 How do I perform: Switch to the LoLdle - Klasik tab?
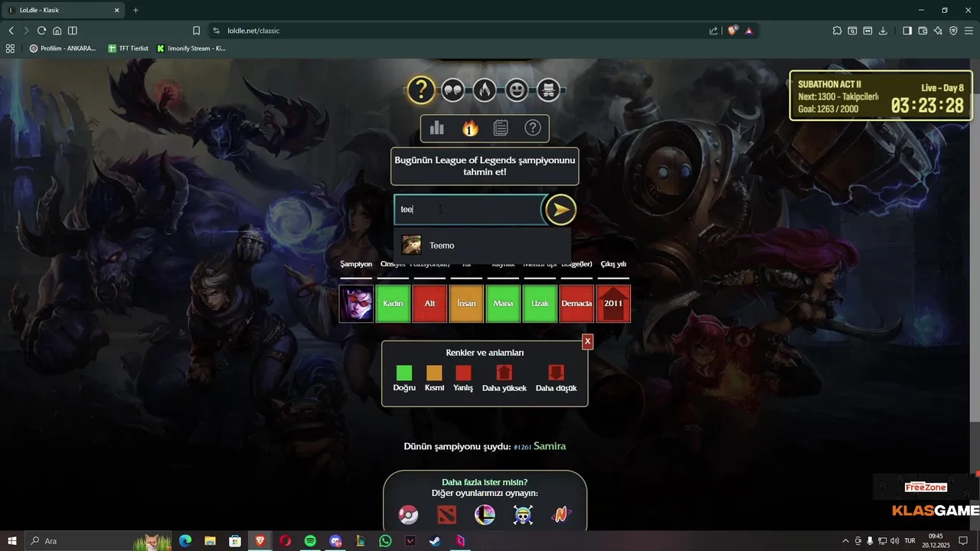point(64,10)
